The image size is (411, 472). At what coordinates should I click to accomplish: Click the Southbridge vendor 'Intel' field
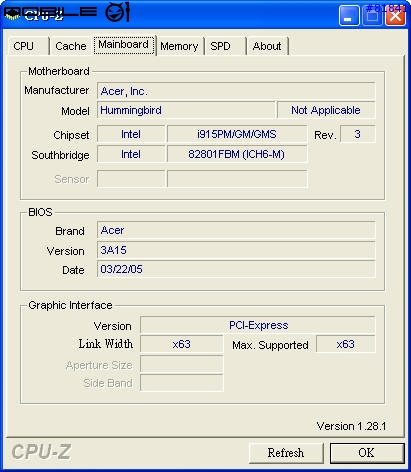(131, 154)
